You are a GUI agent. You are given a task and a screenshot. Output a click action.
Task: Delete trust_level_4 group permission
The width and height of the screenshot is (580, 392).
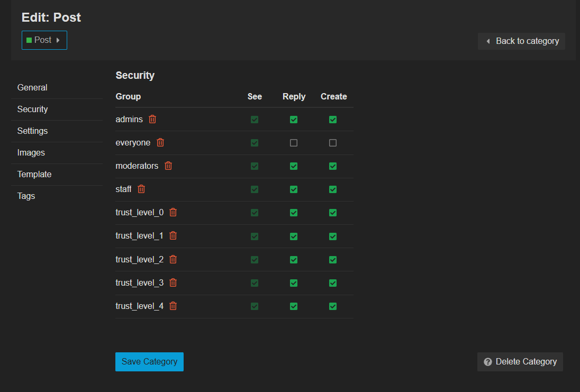coord(173,306)
